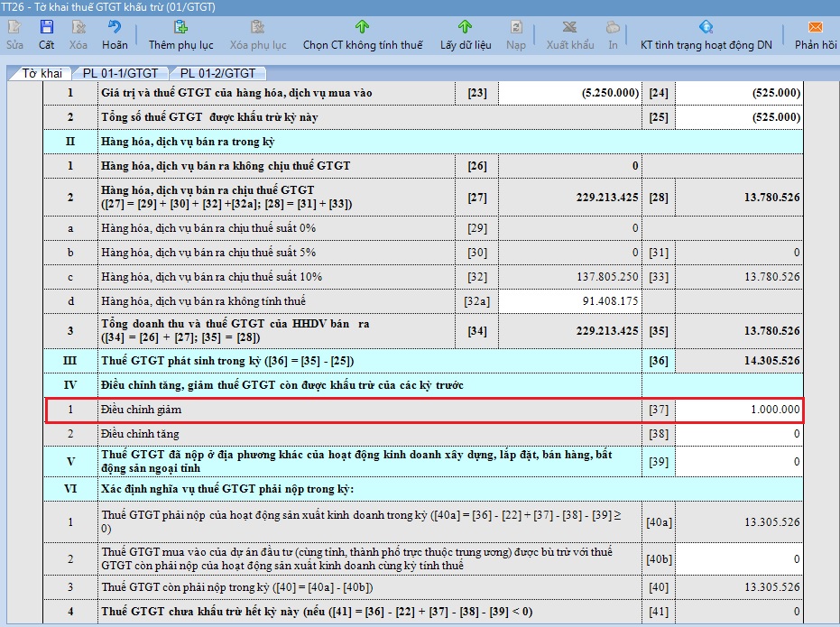Click 'Hàng hóa, dịch vụ bán ra không tính thuế'
Viewport: 840px width, 627px height.
pyautogui.click(x=203, y=301)
